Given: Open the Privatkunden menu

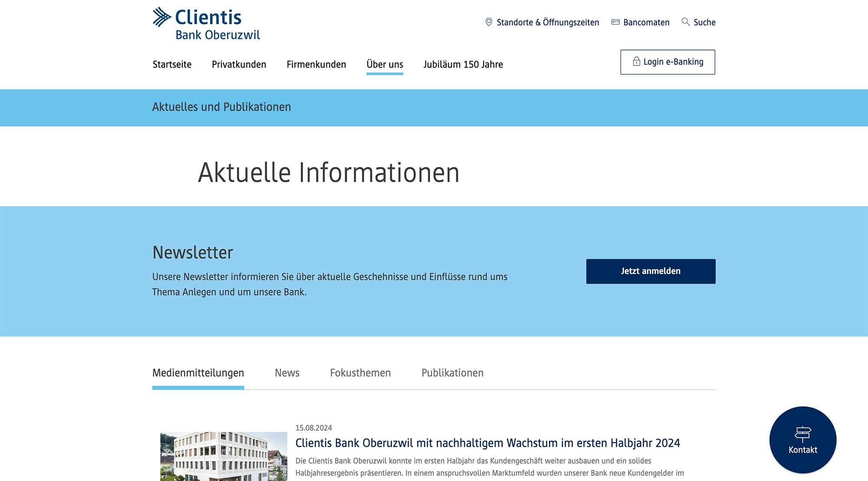Looking at the screenshot, I should (x=239, y=65).
